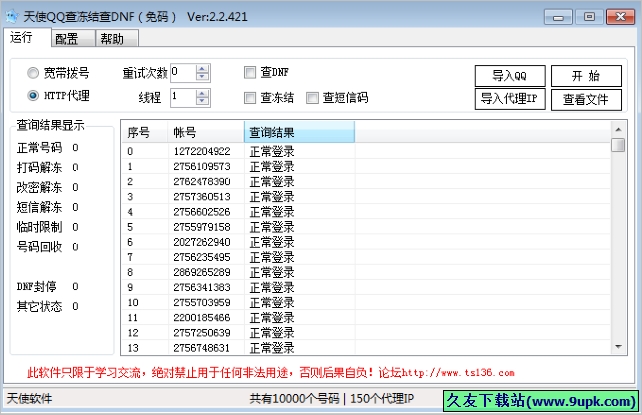Click scrollbar down arrow in results list
Viewport: 642px width, 415px height.
[x=618, y=347]
